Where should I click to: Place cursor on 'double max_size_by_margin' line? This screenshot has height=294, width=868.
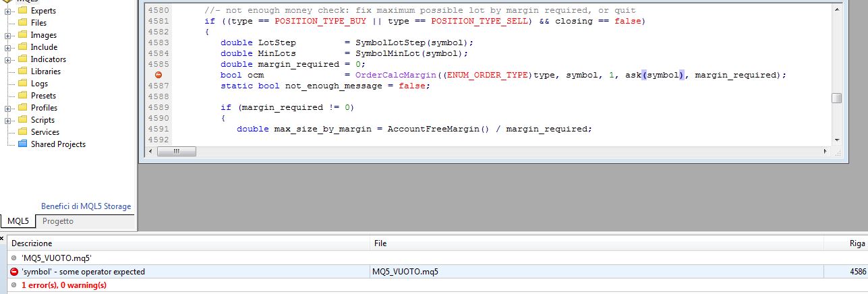(414, 129)
